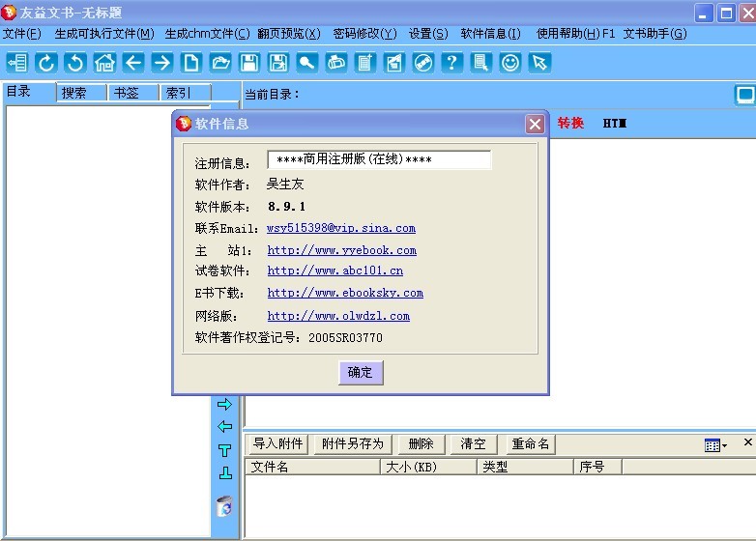Screen dimensions: 756x541
Task: Click the new blank document icon
Action: click(191, 63)
